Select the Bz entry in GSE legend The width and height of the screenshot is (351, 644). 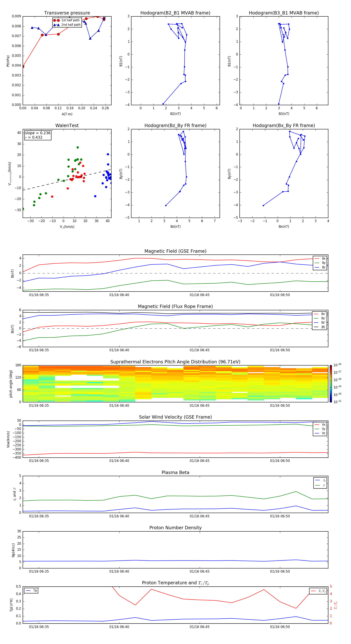tap(320, 267)
